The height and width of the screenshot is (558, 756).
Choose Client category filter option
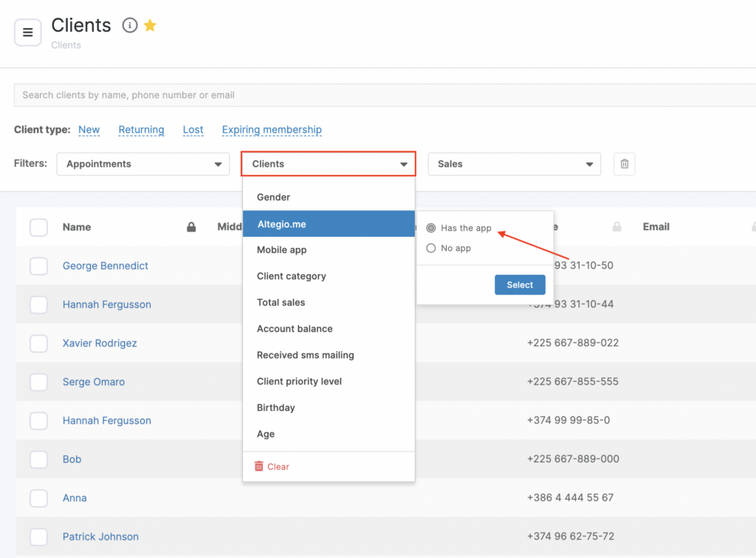[292, 276]
